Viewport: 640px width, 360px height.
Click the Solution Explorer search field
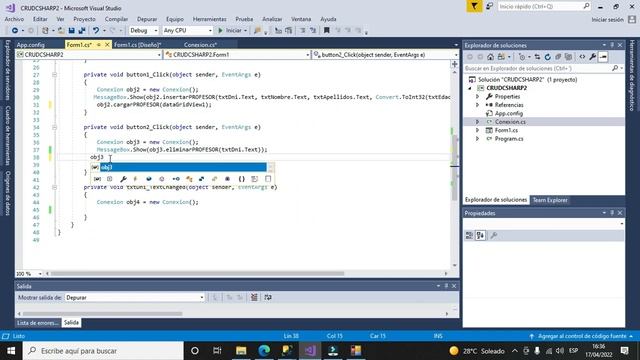point(538,69)
